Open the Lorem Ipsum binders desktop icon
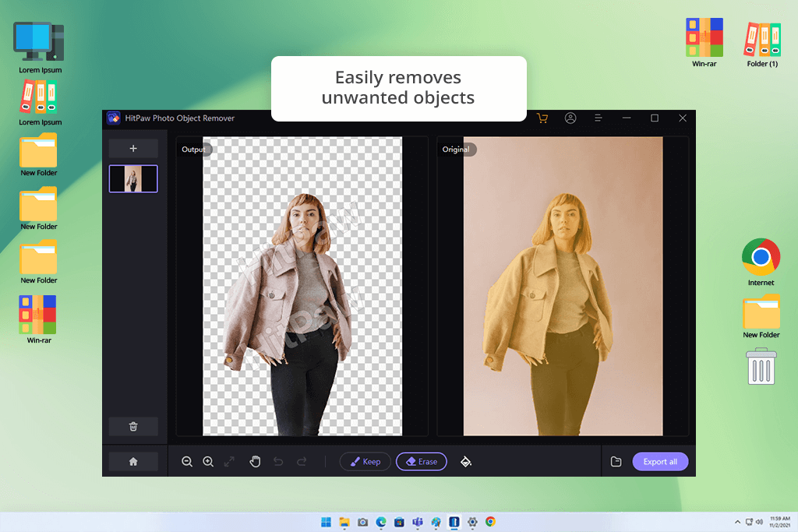 [x=39, y=103]
